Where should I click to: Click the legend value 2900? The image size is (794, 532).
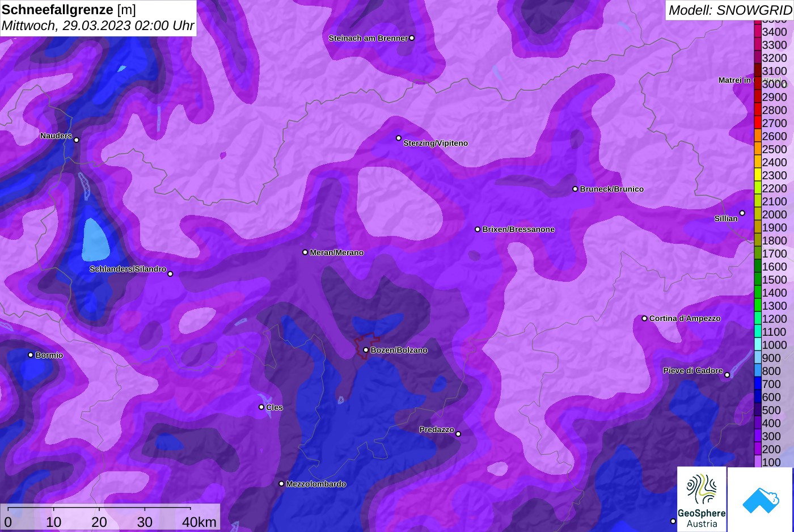point(774,97)
